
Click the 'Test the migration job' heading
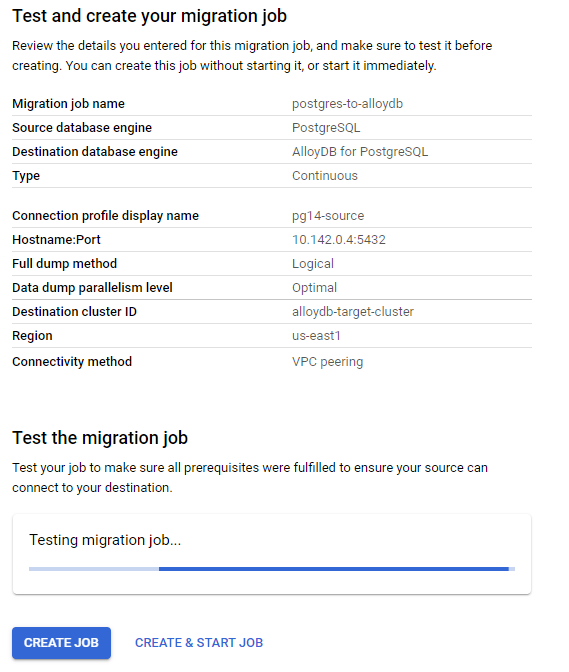tap(100, 438)
